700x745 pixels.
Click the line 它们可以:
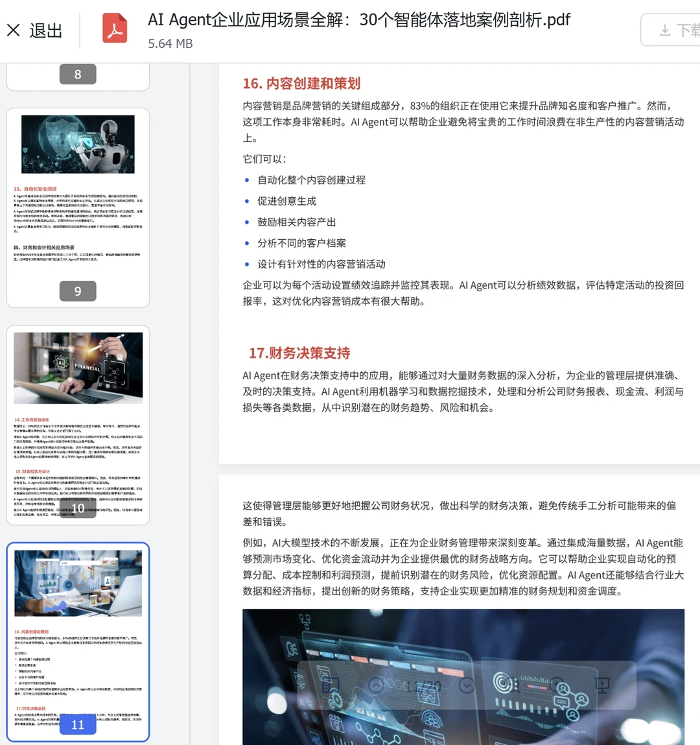pyautogui.click(x=264, y=159)
